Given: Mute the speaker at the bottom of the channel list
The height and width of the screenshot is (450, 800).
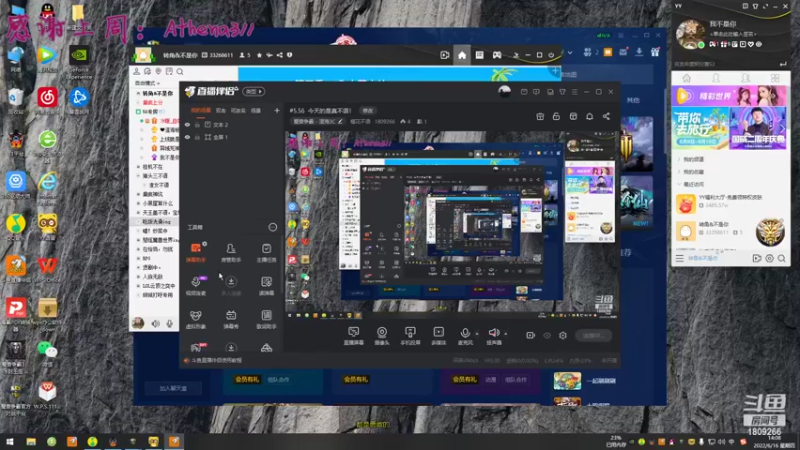Looking at the screenshot, I should point(155,323).
